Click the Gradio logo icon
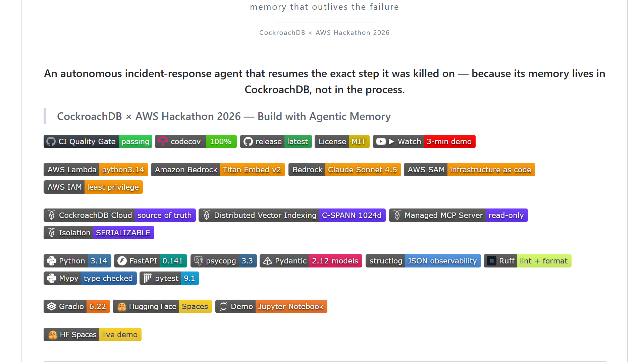The width and height of the screenshot is (644, 362). tap(52, 306)
